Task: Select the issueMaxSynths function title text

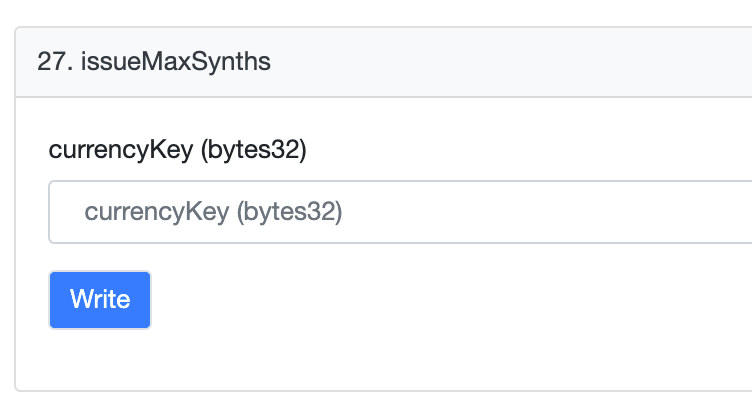Action: (176, 61)
